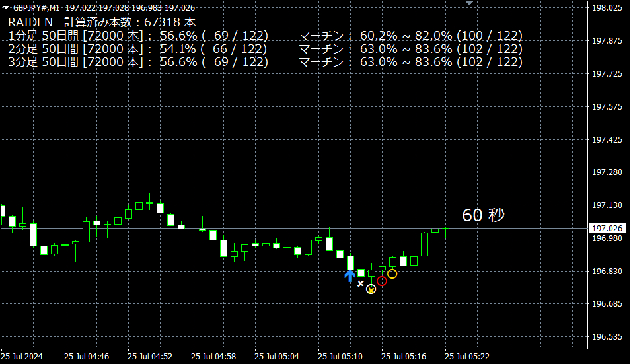Click the OHLC values 197.022 197.028 196.983 197.026
631x364 pixels.
click(130, 8)
